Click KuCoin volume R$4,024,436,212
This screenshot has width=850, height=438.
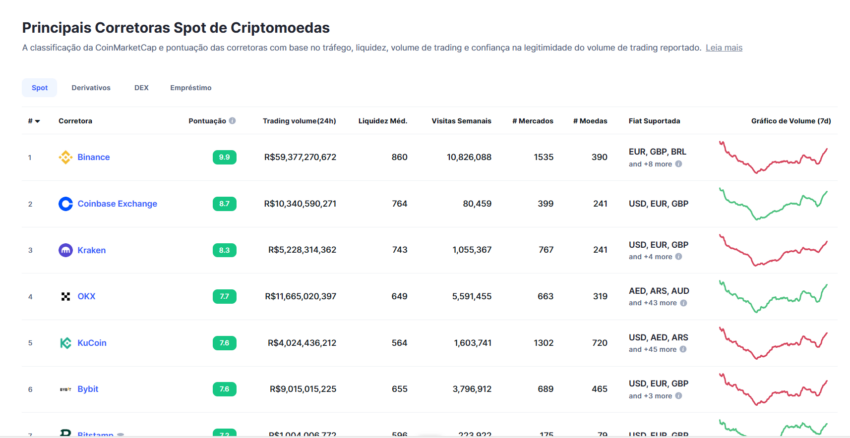[302, 343]
